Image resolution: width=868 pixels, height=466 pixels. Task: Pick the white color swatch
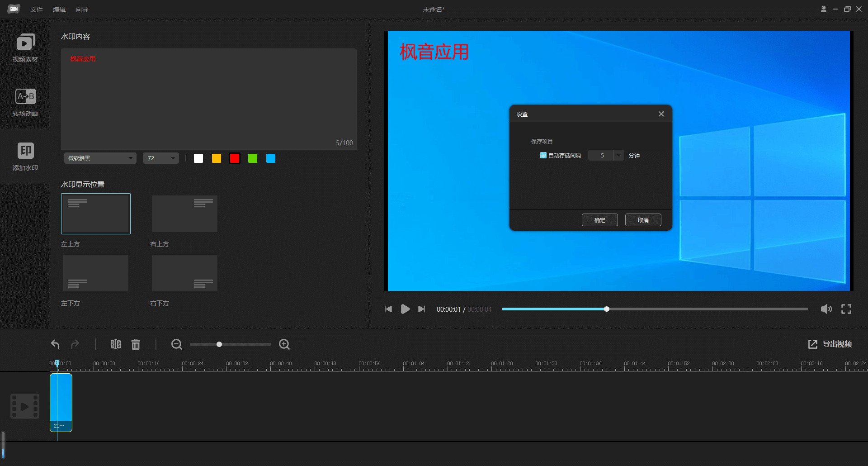(x=198, y=158)
